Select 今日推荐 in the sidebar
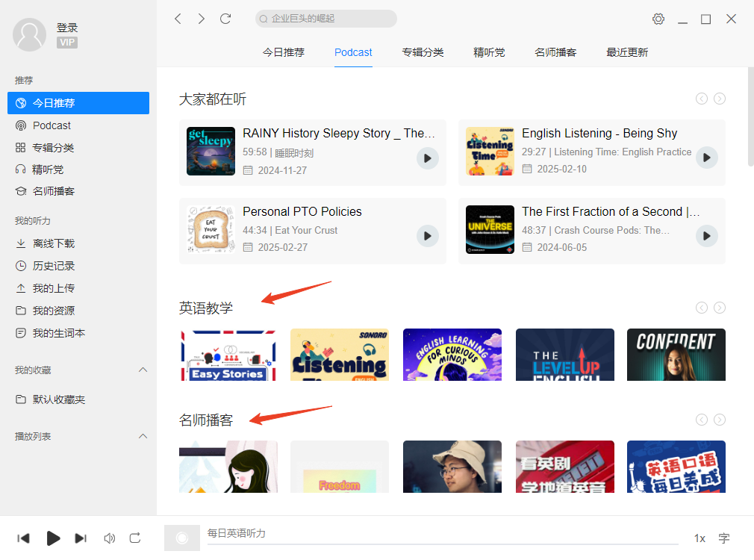Image resolution: width=754 pixels, height=560 pixels. [78, 103]
